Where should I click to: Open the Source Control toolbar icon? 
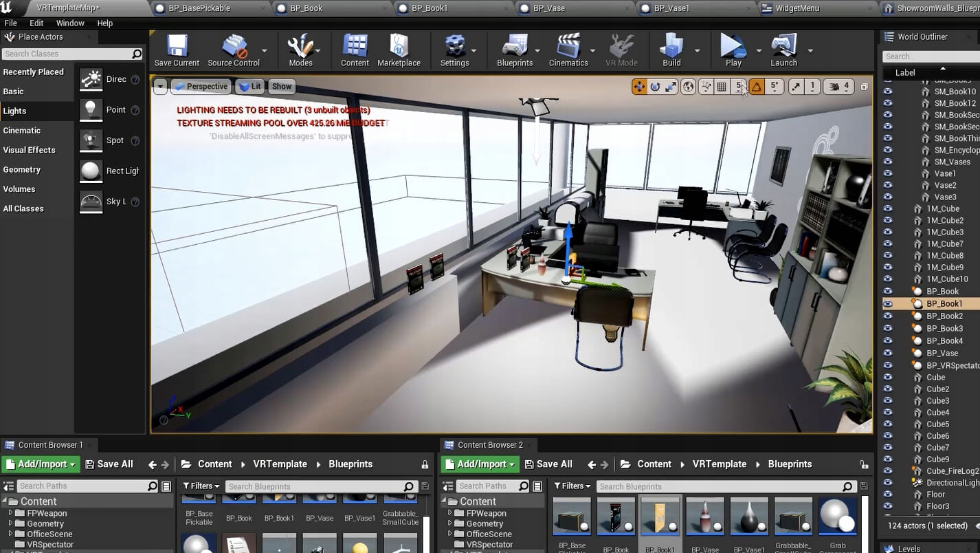pyautogui.click(x=233, y=51)
